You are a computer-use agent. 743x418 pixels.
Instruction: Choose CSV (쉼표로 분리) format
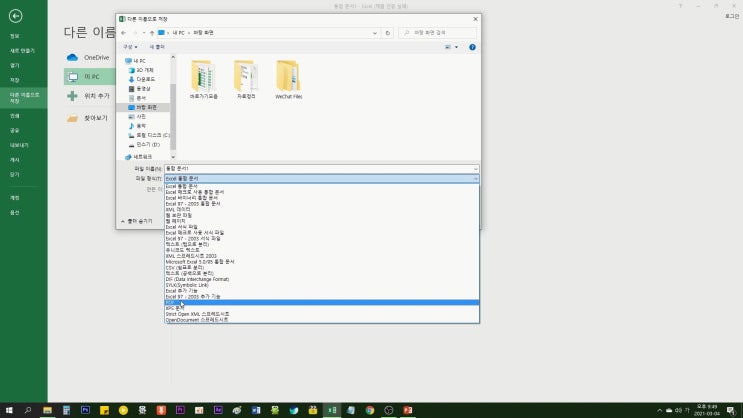click(322, 267)
